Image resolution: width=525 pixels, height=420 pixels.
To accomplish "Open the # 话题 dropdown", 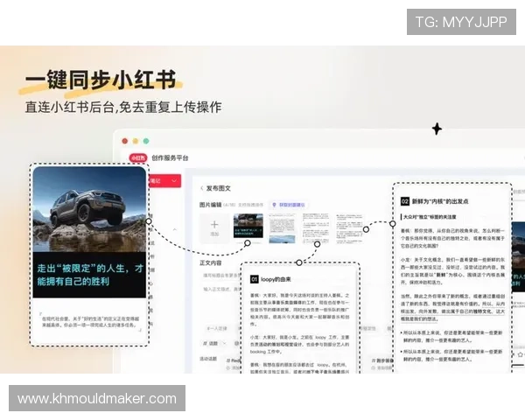I will pos(214,343).
